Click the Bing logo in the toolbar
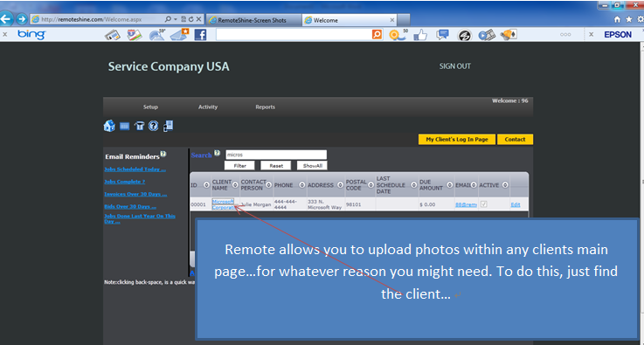The width and height of the screenshot is (644, 345). tap(31, 35)
